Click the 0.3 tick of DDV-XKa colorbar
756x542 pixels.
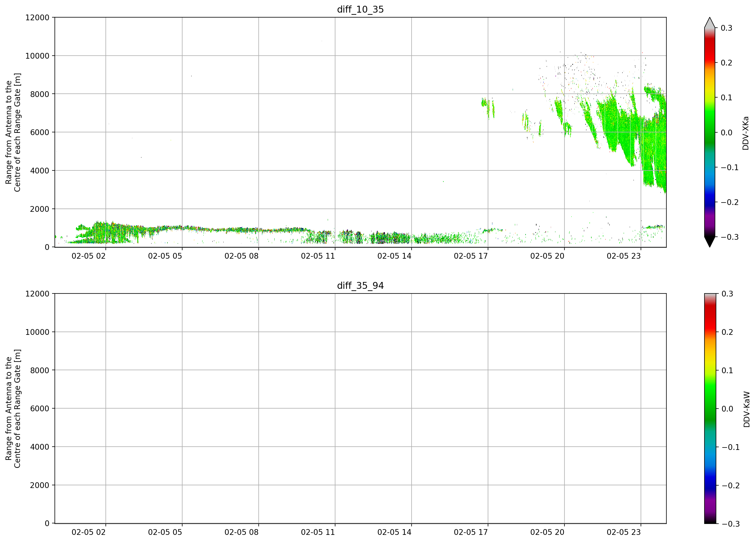(726, 28)
